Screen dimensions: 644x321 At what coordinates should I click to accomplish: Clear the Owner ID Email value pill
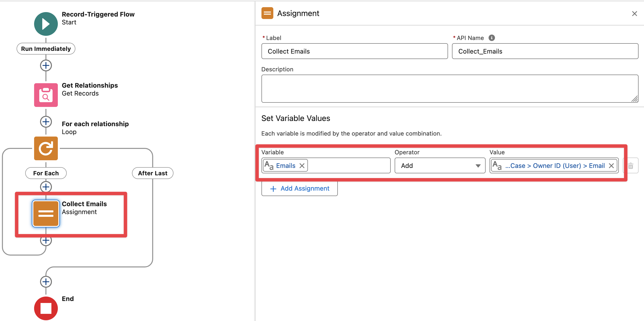611,166
